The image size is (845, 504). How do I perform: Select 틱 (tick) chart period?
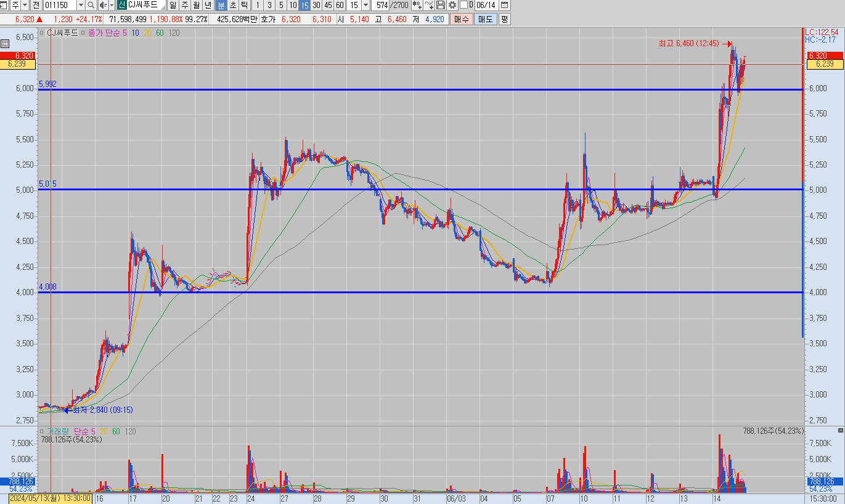(x=245, y=5)
